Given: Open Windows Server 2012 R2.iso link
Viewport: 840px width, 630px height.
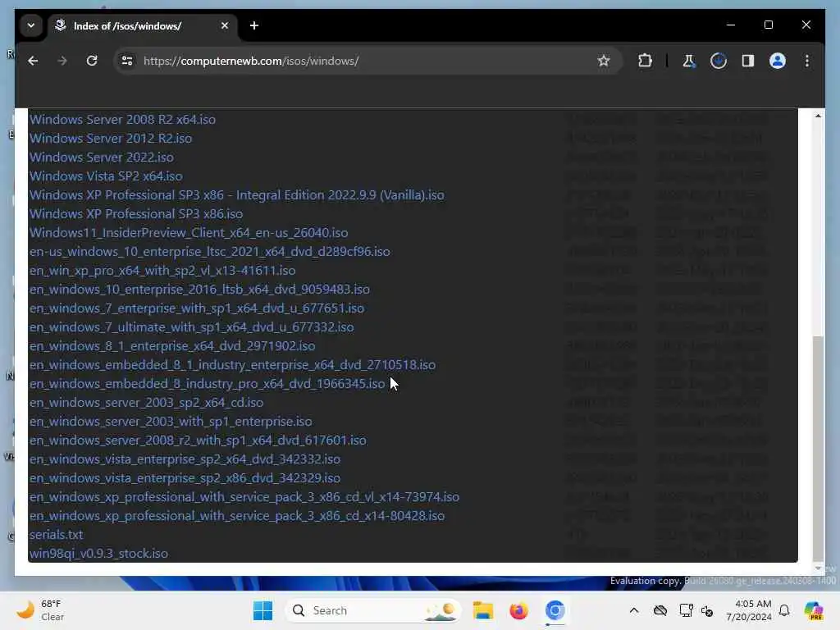Looking at the screenshot, I should click(x=111, y=138).
